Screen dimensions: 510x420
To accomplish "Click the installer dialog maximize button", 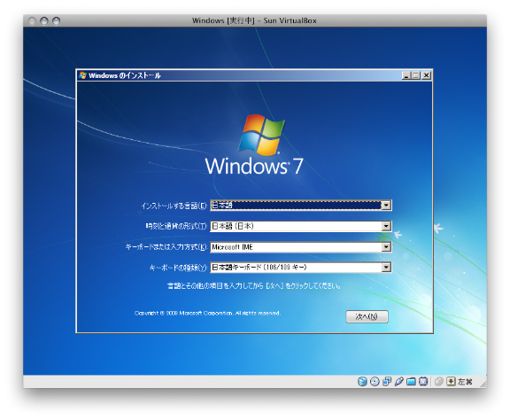I will pyautogui.click(x=415, y=75).
